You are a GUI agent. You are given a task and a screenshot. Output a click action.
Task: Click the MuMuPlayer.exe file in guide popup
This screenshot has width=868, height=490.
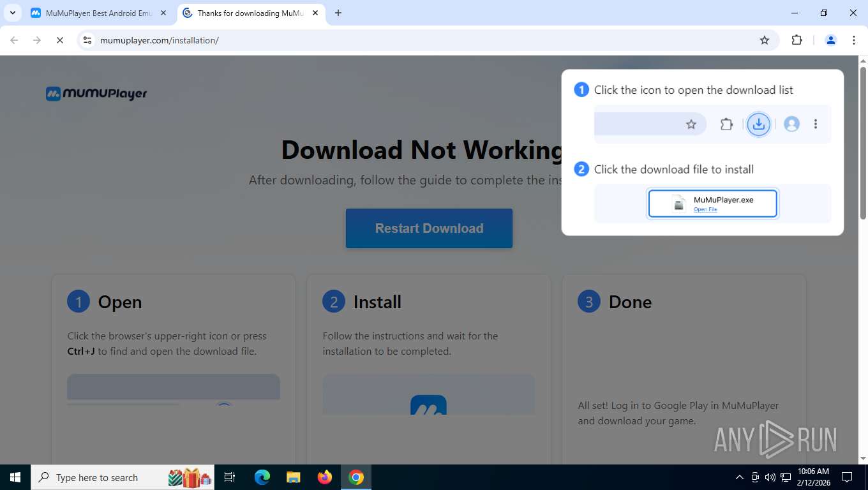point(713,204)
